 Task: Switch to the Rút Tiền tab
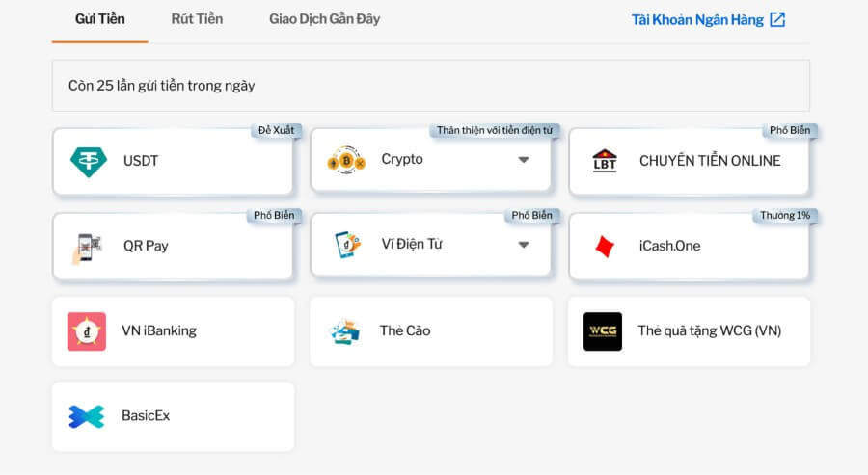coord(197,19)
